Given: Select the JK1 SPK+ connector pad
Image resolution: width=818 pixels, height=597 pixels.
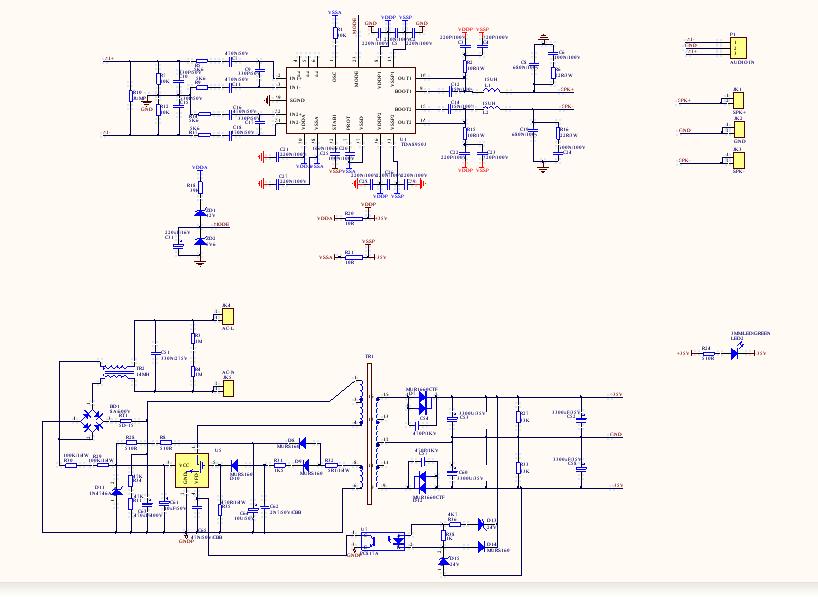Looking at the screenshot, I should click(738, 100).
